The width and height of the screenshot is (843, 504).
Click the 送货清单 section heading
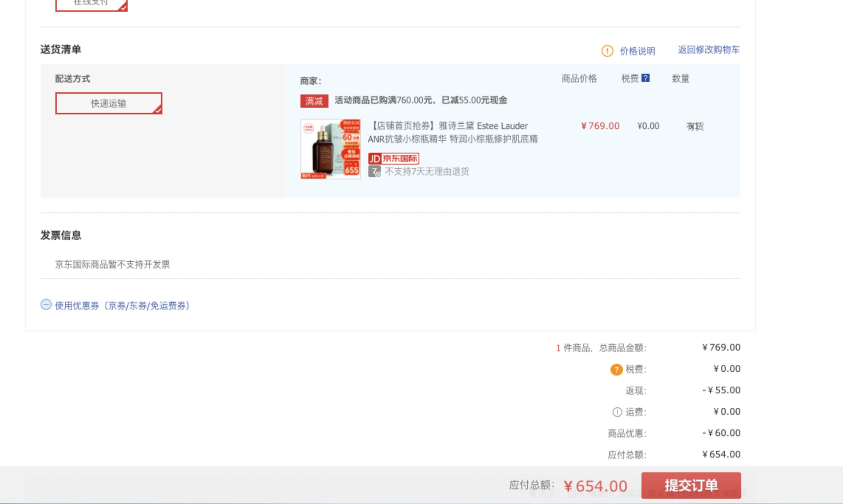point(61,49)
